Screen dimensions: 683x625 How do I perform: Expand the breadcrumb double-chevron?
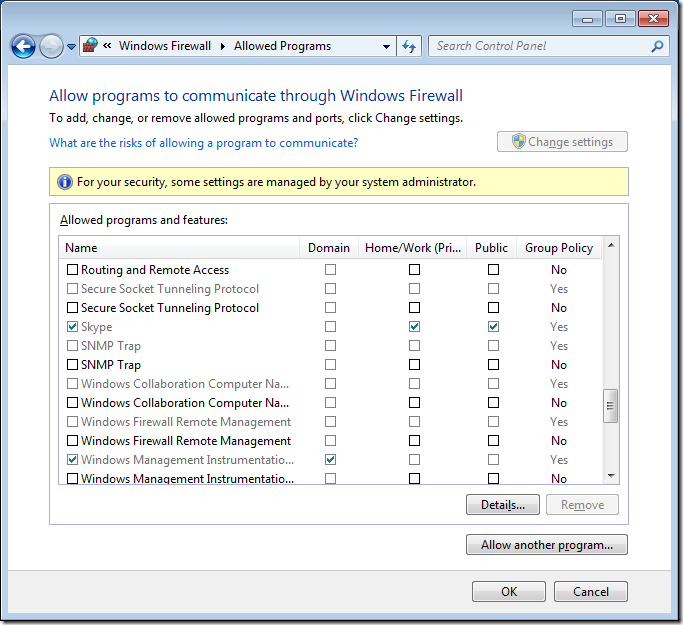coord(107,46)
